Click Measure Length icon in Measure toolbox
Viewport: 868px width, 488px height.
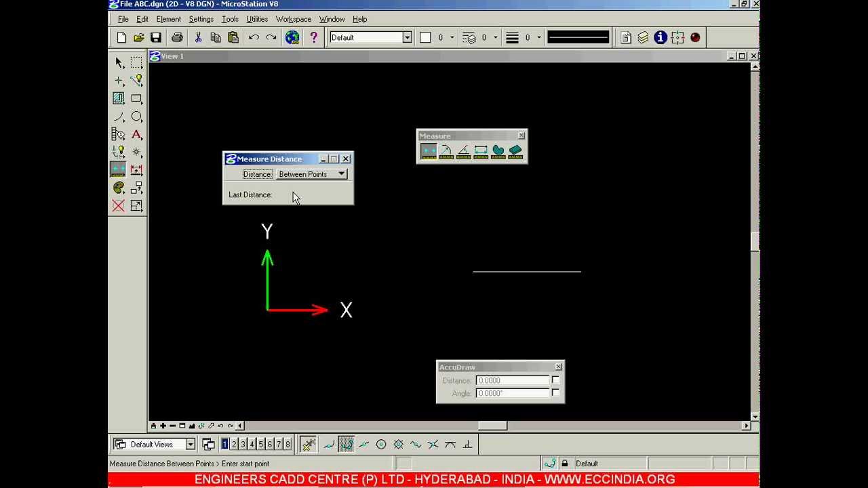481,152
